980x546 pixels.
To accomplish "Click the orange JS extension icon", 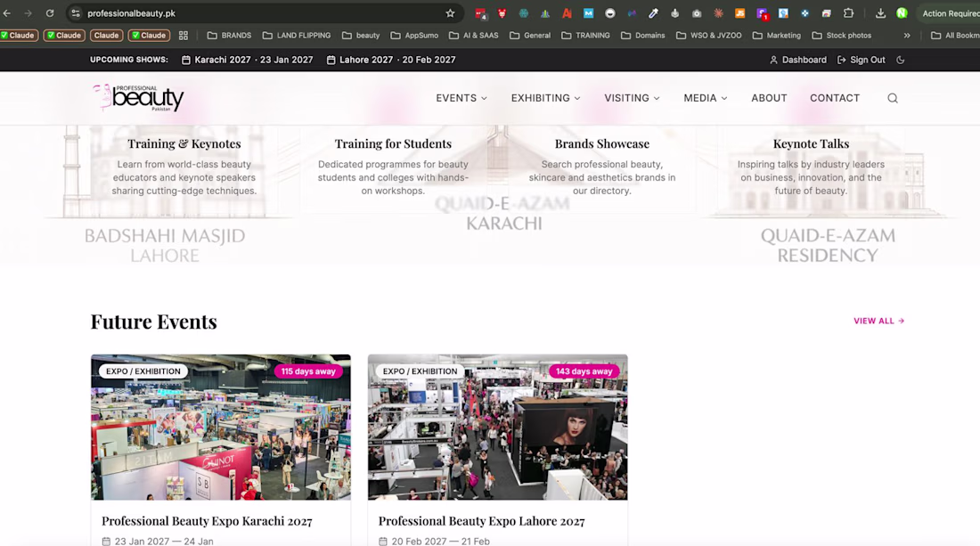I will [x=740, y=13].
